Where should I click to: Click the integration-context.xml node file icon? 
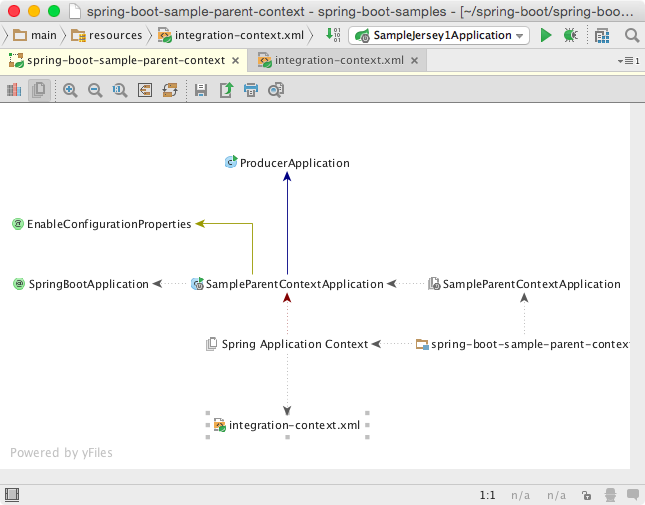click(220, 425)
